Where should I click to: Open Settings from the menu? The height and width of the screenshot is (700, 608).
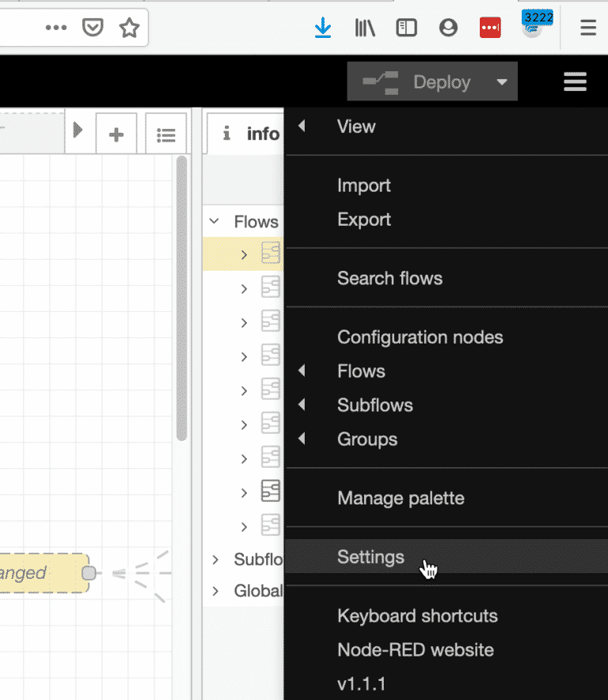(x=446, y=557)
